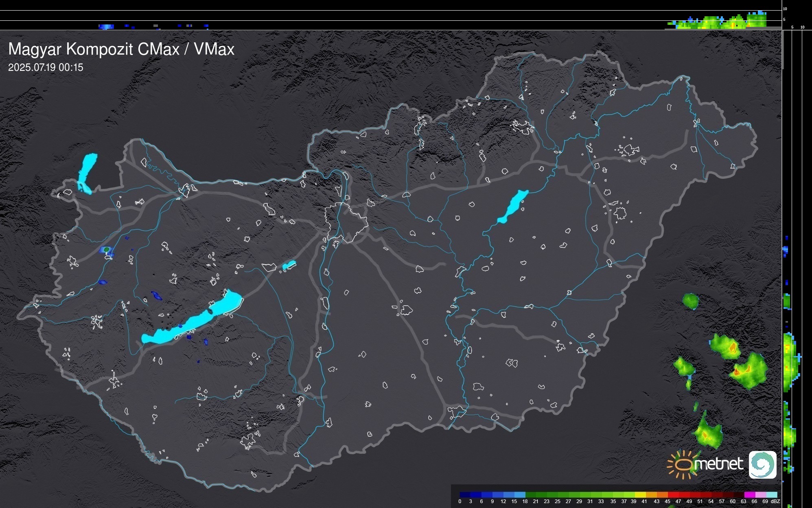Click the small green radar echo in western Hungary
The height and width of the screenshot is (508, 812).
pos(106,249)
